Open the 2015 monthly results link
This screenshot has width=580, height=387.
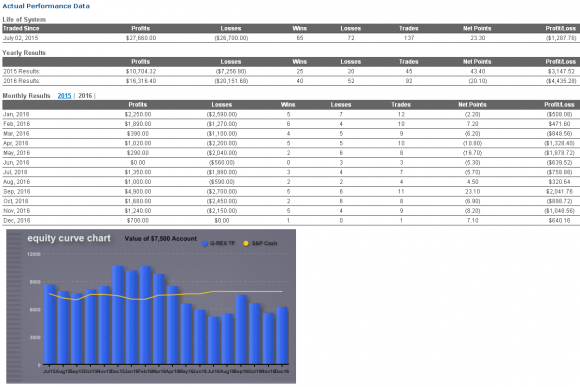64,95
